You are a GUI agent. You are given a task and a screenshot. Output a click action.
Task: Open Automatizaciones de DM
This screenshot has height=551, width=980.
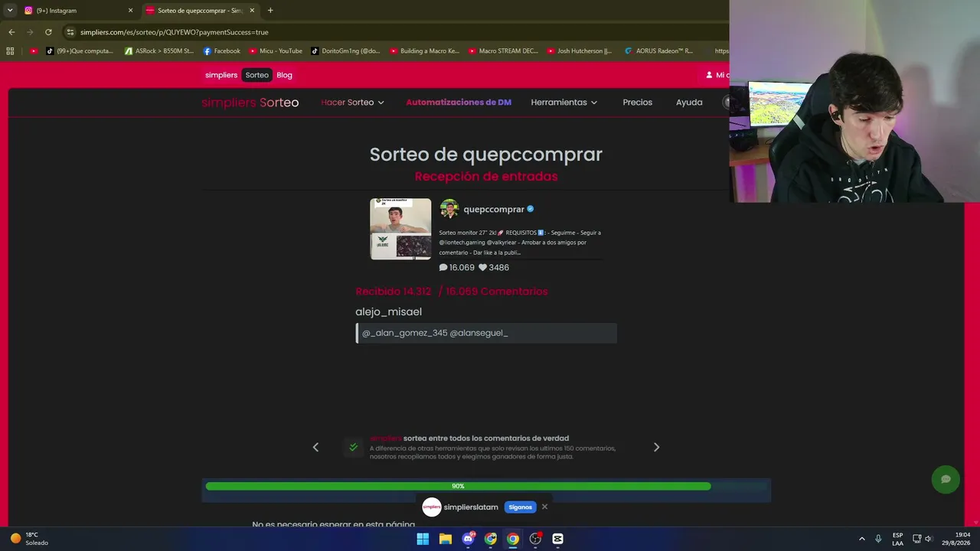[459, 103]
